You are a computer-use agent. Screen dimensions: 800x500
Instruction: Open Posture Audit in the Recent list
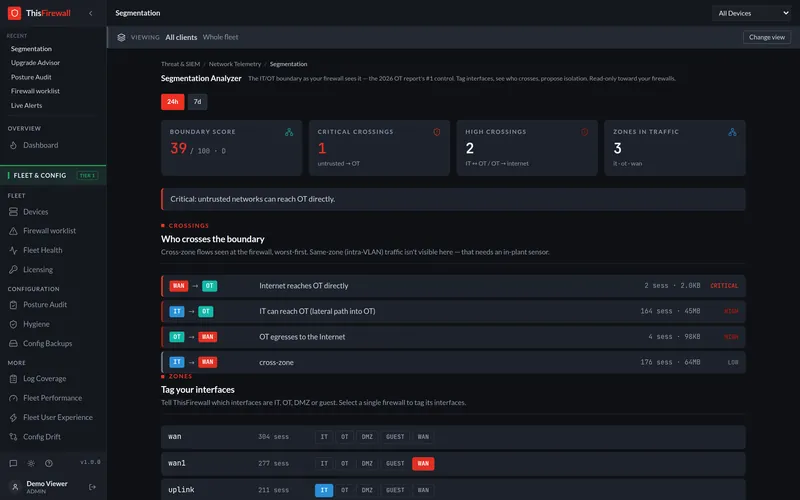pos(31,77)
